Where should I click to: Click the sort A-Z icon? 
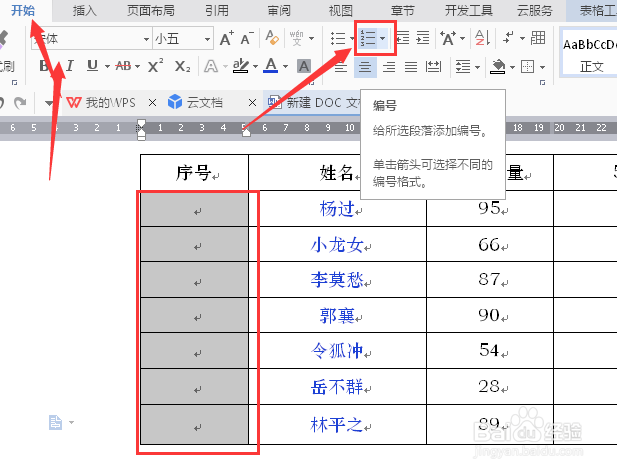coord(482,38)
